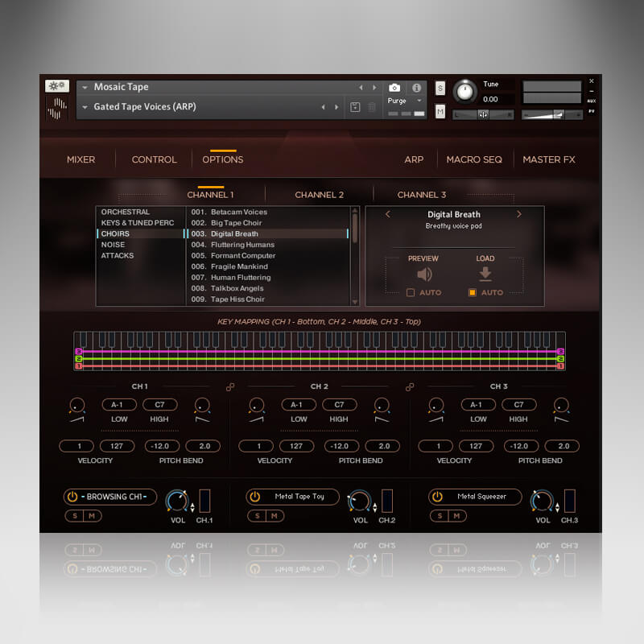Adjust the VOL knob on channel 3
Image resolution: width=644 pixels, height=644 pixels.
(x=542, y=501)
